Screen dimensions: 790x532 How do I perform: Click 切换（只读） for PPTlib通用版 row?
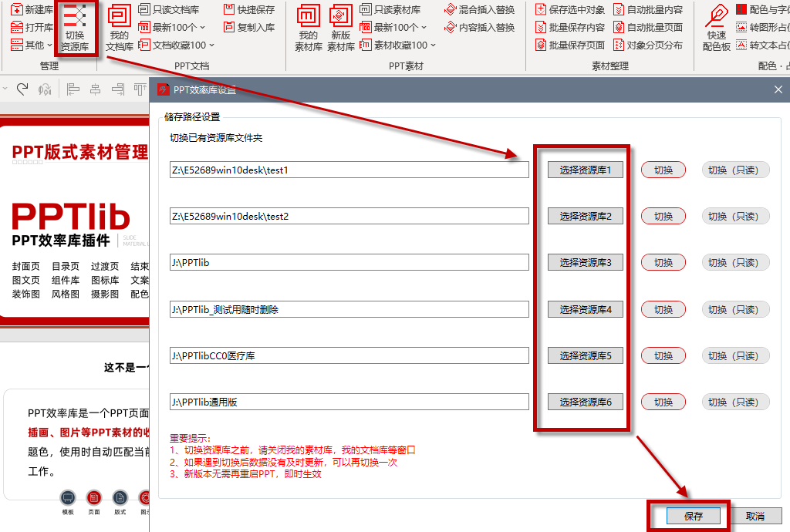tap(735, 402)
